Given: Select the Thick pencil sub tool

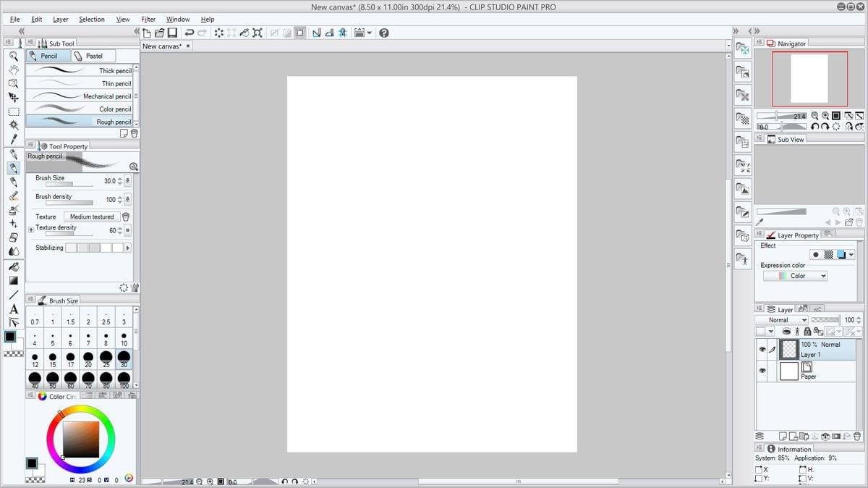Looking at the screenshot, I should pyautogui.click(x=81, y=71).
